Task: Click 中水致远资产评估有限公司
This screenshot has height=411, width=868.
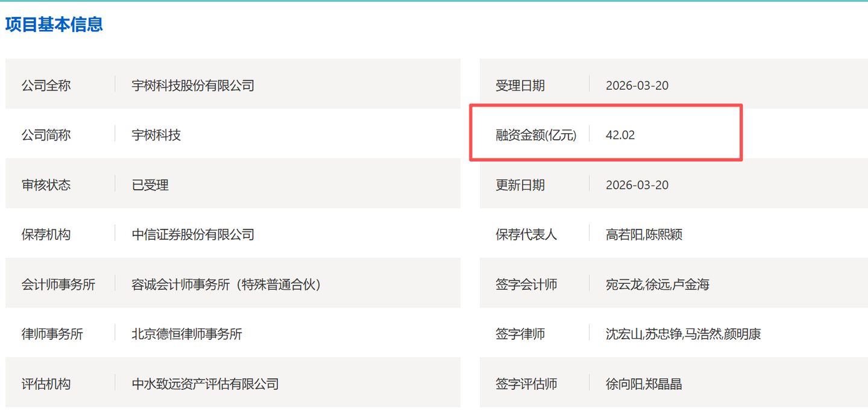Action: [205, 384]
